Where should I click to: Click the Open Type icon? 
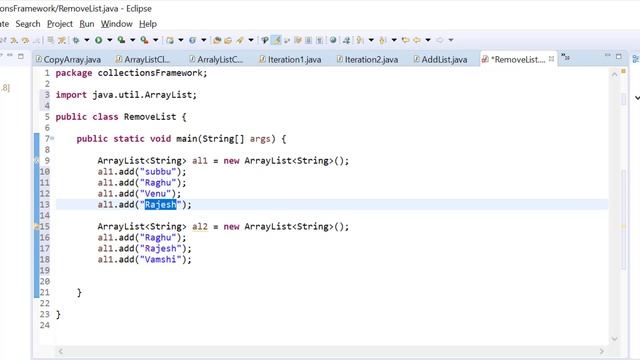pyautogui.click(x=217, y=40)
